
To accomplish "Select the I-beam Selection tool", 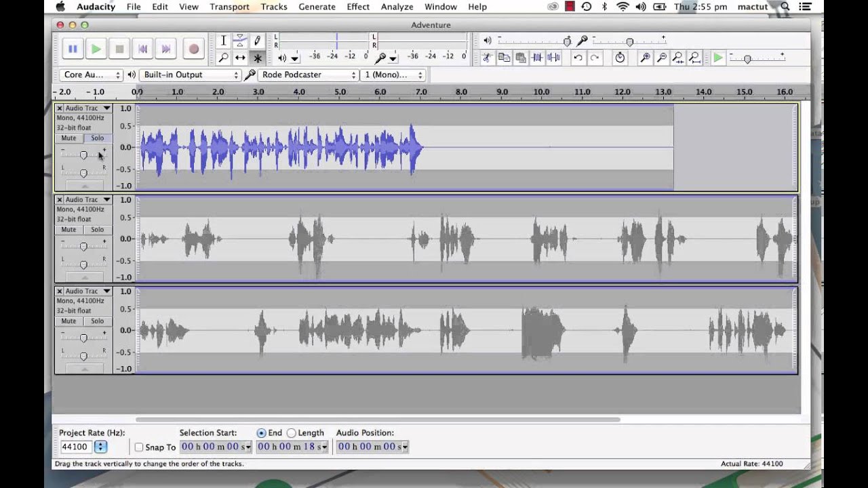I will [224, 41].
